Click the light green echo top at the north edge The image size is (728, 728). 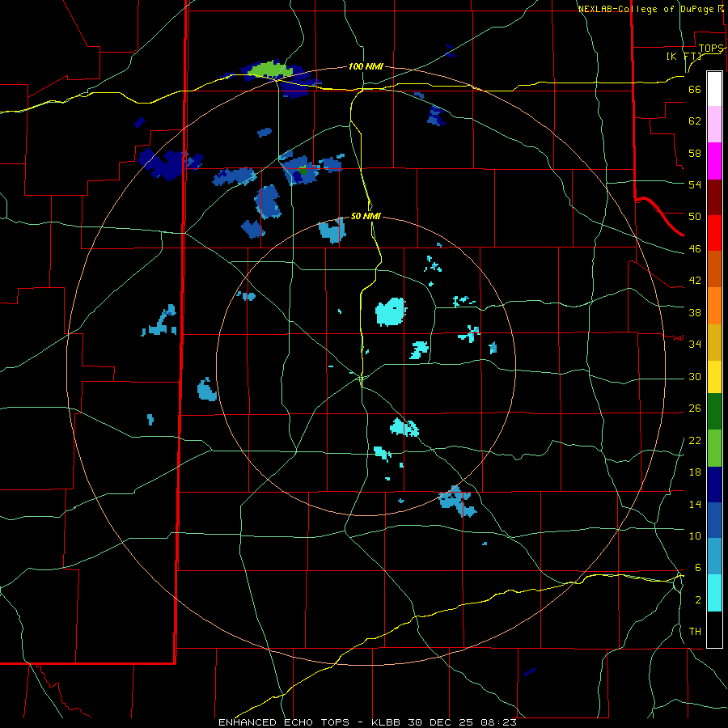click(270, 70)
